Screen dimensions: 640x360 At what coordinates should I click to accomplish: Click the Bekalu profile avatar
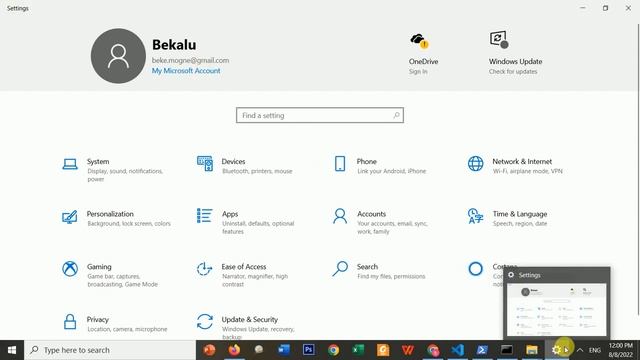118,56
